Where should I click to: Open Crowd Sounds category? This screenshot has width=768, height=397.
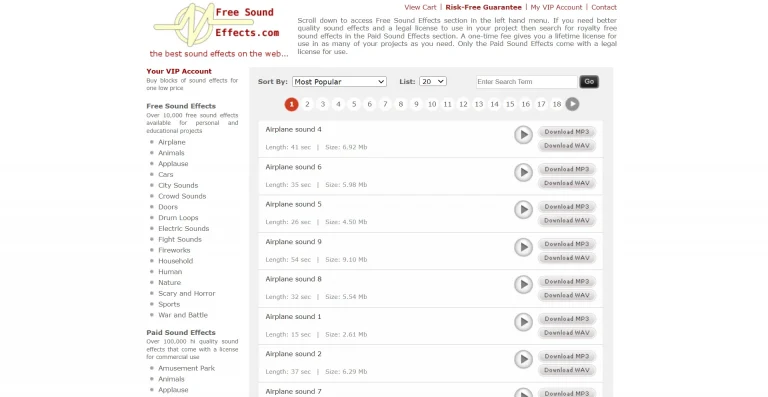tap(182, 196)
